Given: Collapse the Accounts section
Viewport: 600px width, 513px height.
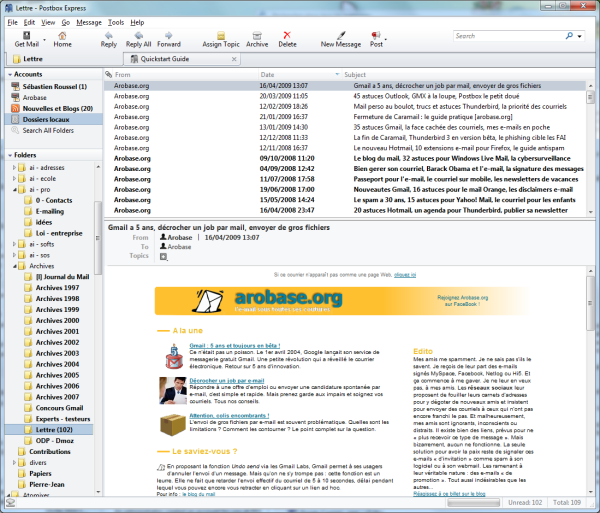Looking at the screenshot, I should (x=10, y=74).
